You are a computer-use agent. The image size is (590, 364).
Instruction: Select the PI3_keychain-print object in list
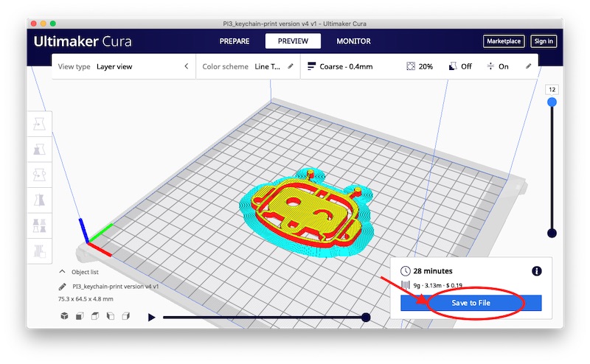[116, 286]
